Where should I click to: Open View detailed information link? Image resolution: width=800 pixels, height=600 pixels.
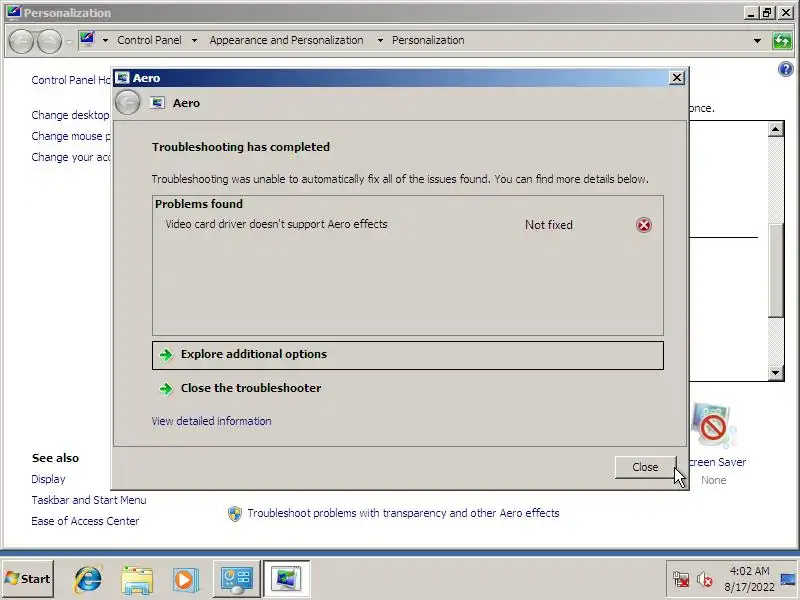[x=211, y=421]
